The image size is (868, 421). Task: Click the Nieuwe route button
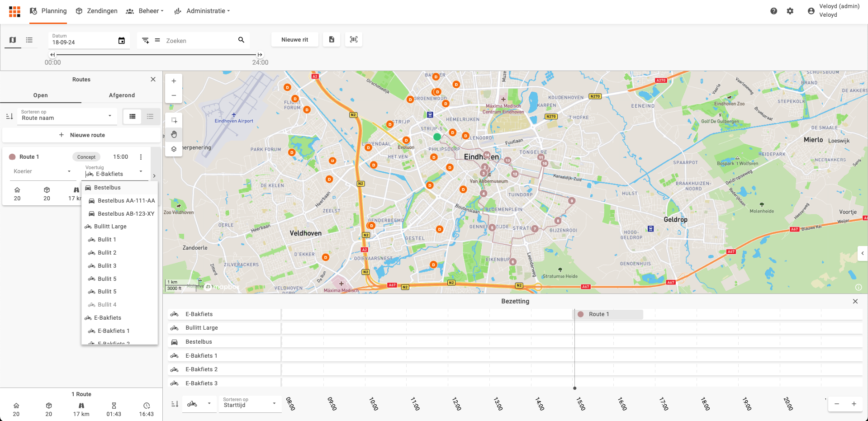click(81, 135)
